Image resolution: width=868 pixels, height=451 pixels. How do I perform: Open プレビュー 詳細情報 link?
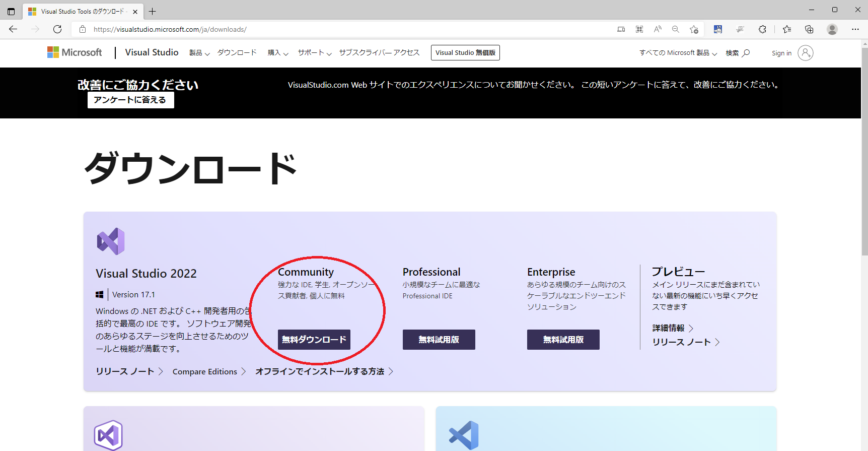(x=673, y=328)
